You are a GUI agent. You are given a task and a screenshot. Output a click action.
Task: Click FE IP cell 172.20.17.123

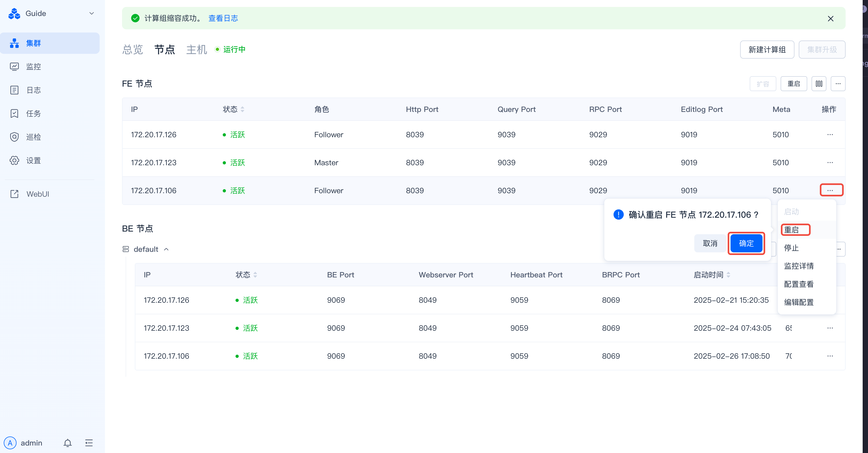[154, 163]
